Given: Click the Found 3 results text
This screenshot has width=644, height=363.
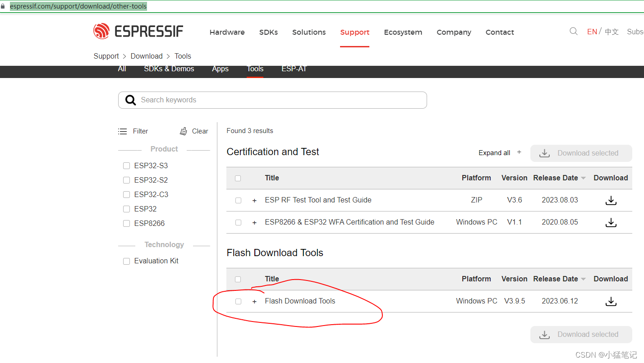Looking at the screenshot, I should 250,131.
